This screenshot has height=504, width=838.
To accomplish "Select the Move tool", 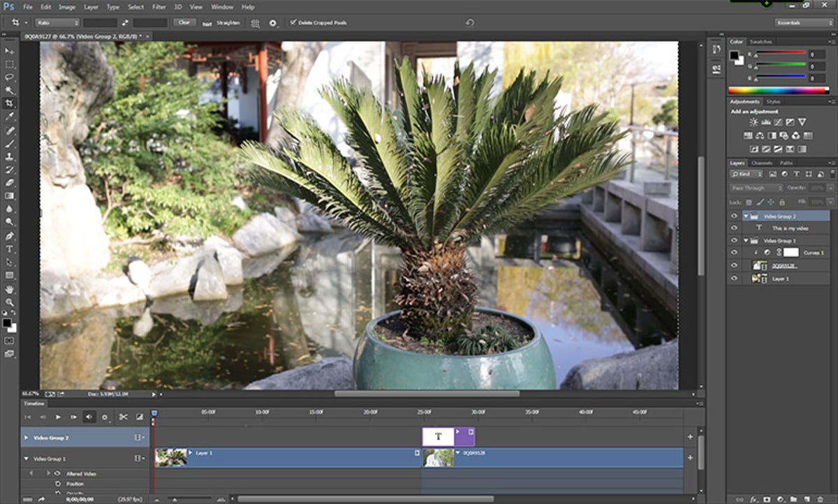I will [x=10, y=51].
